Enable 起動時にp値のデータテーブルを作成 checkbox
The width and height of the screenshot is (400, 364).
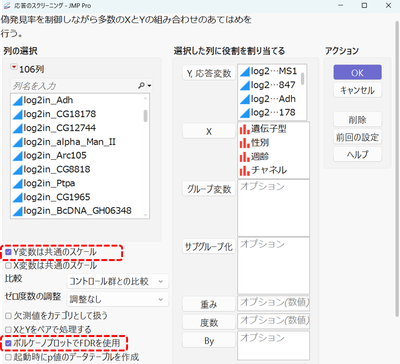click(x=8, y=357)
